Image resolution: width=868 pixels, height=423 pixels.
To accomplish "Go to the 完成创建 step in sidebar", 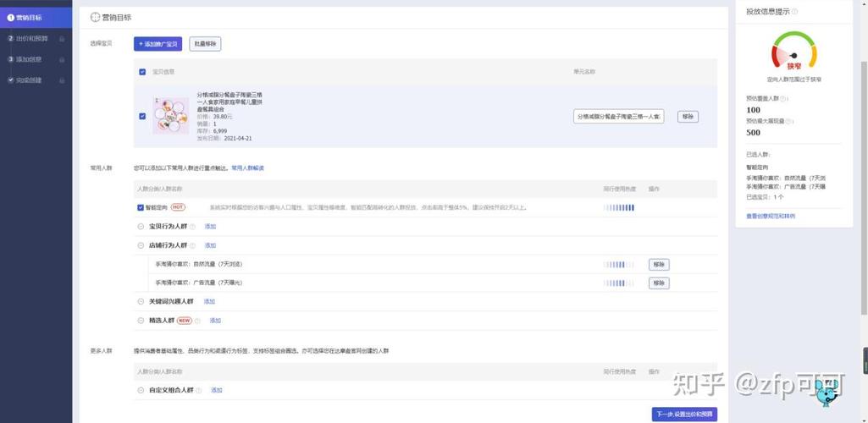I will (36, 80).
